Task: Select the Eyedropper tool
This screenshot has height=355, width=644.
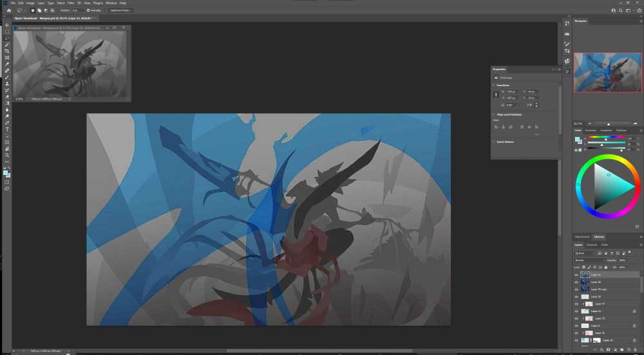Action: 7,64
